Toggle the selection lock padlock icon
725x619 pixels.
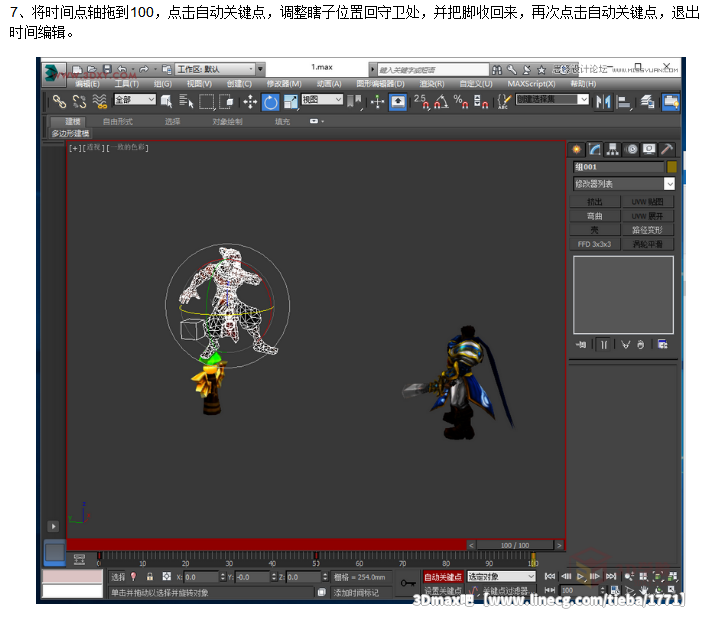click(x=150, y=577)
